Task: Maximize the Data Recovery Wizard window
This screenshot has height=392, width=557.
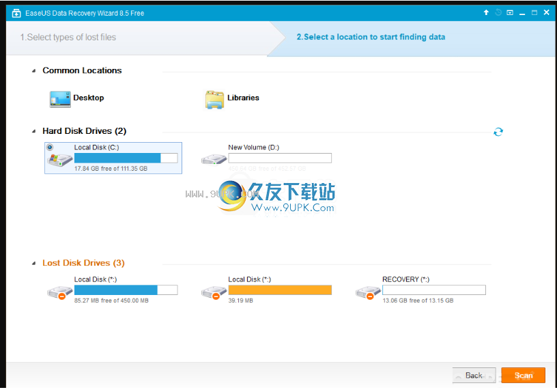Action: click(534, 12)
